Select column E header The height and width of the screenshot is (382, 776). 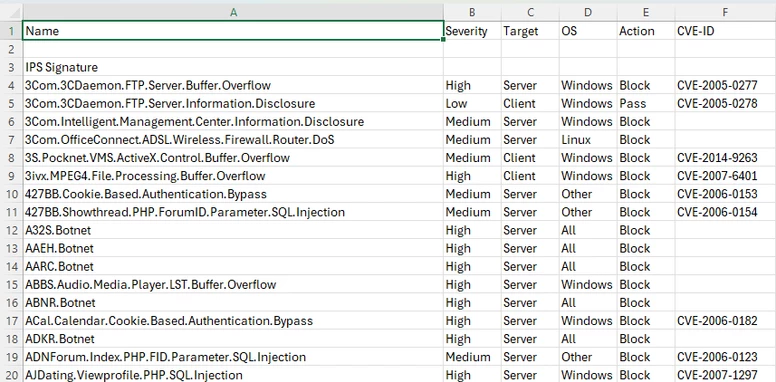[646, 12]
